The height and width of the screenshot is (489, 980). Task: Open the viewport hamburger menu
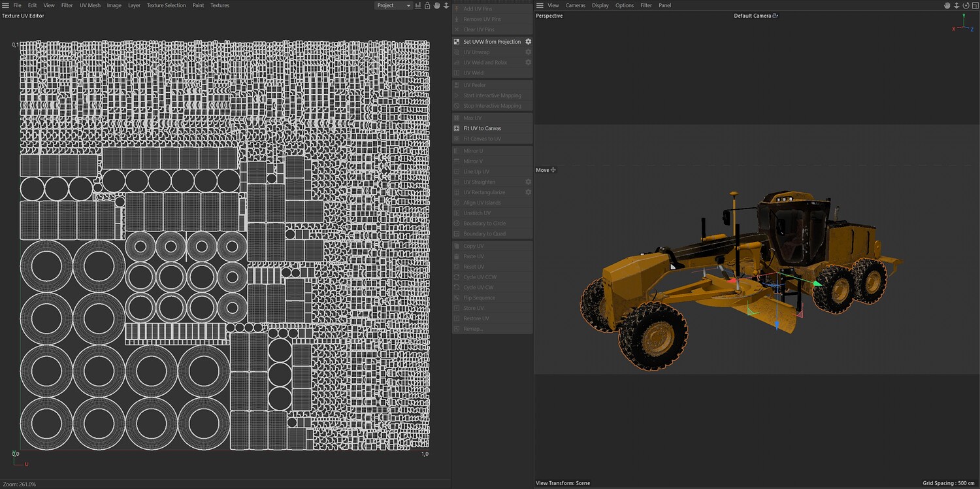[540, 5]
